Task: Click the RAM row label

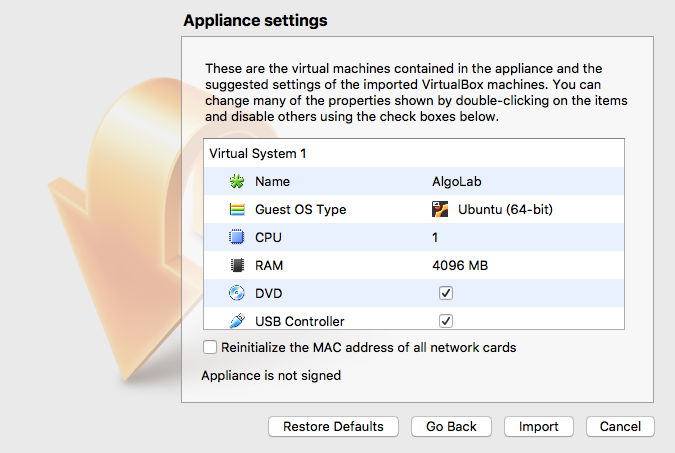Action: coord(269,265)
